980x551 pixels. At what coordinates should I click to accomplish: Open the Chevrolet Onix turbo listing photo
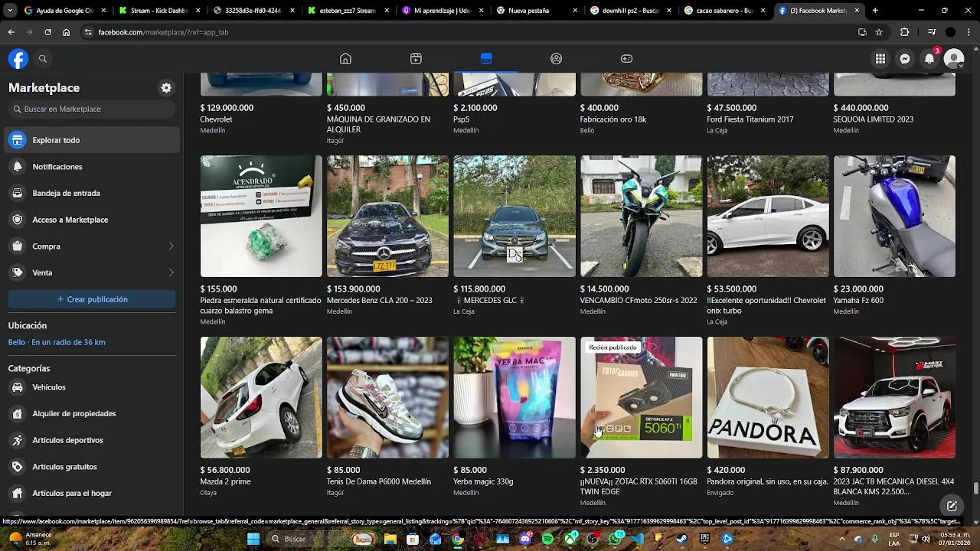pos(768,217)
